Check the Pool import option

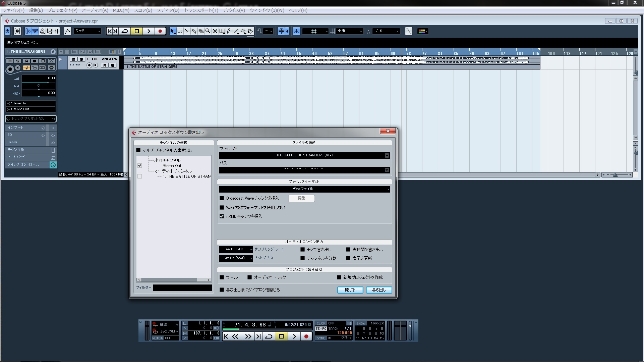(222, 277)
